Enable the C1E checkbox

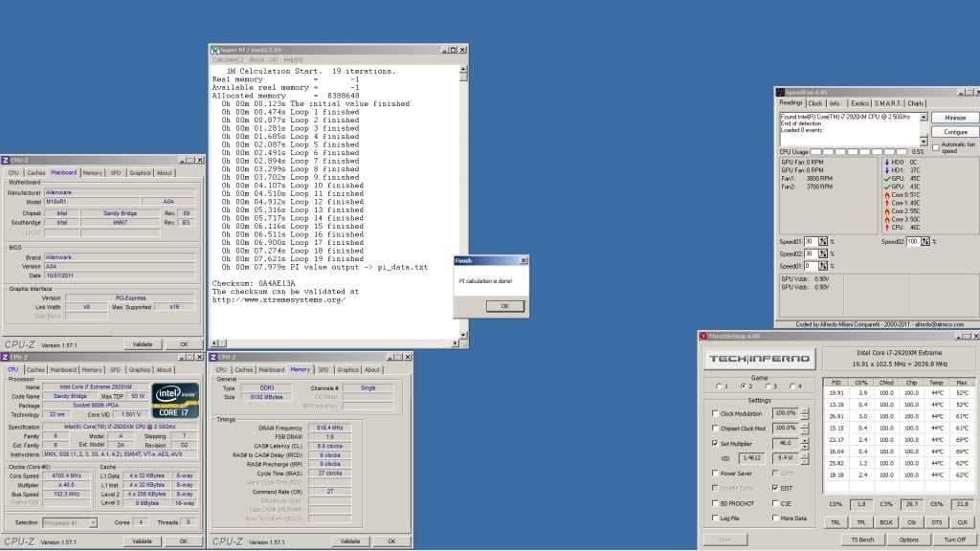click(775, 503)
